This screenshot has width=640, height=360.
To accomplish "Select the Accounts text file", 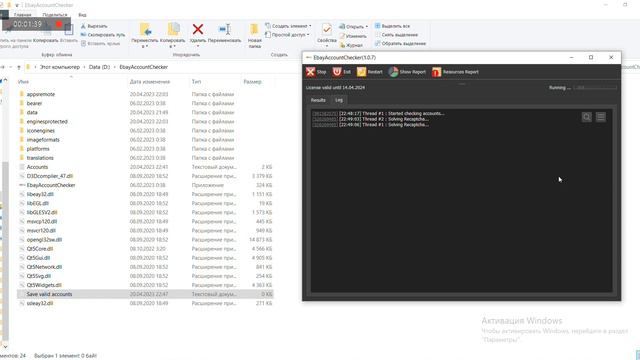I will [x=37, y=167].
